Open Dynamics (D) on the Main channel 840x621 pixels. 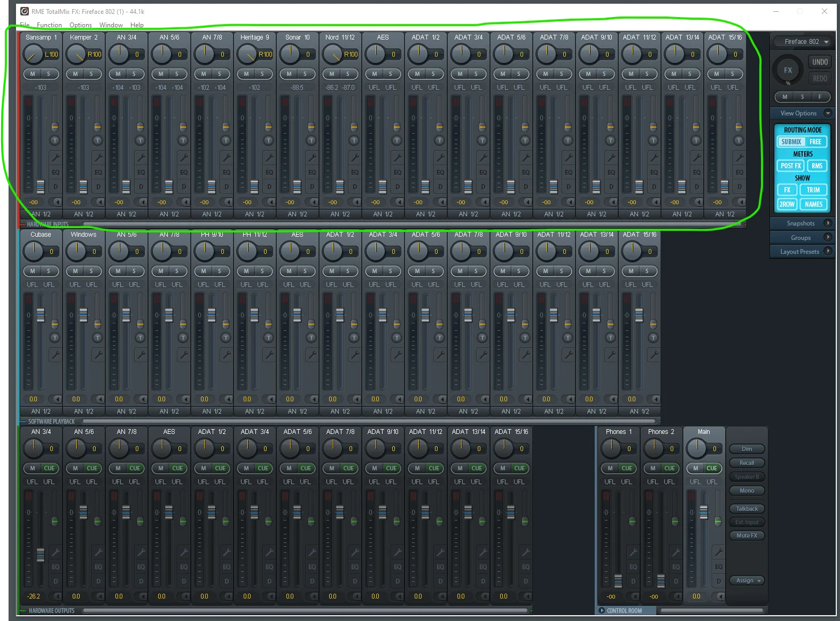pyautogui.click(x=719, y=581)
